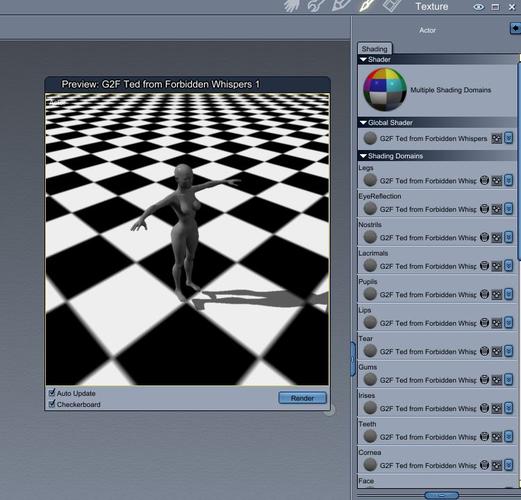Screen dimensions: 521x500
Task: Toggle the eye icon beside Texture
Action: click(x=479, y=7)
